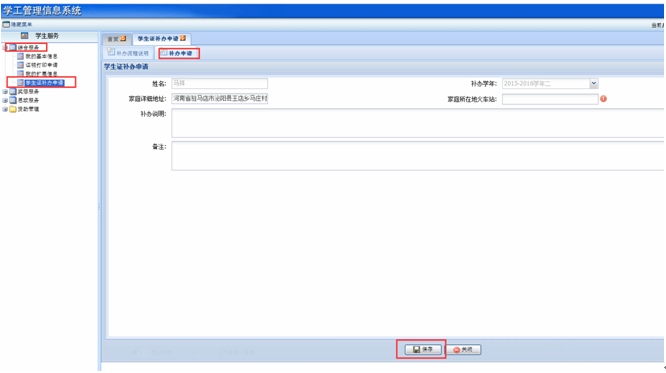Open 我的扩展信息 in the sidebar tree
Screen dimensions: 666x373
pos(41,74)
